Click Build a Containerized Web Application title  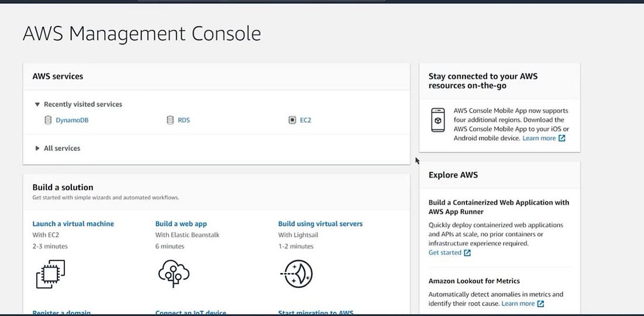click(x=499, y=207)
